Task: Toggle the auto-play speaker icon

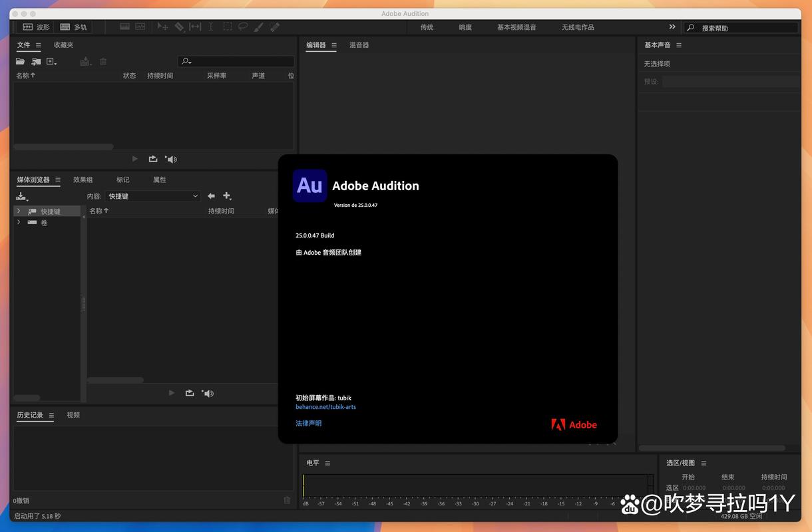Action: point(170,159)
